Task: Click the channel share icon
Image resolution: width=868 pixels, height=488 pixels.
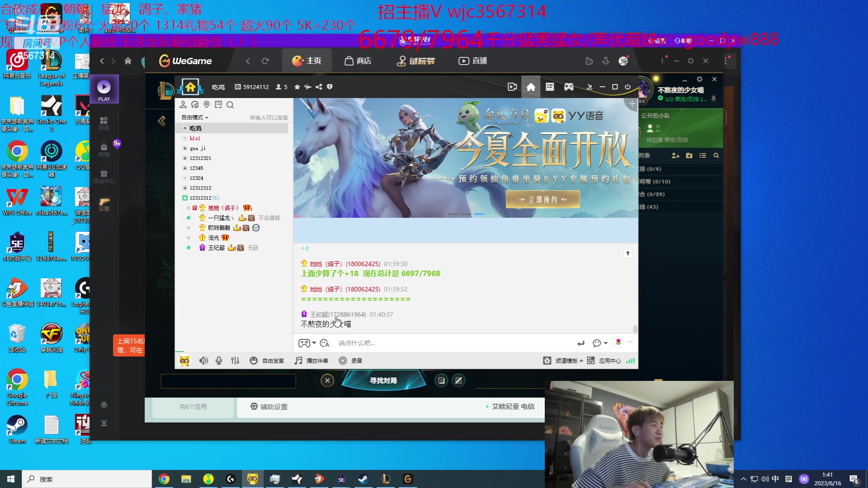Action: [x=319, y=87]
